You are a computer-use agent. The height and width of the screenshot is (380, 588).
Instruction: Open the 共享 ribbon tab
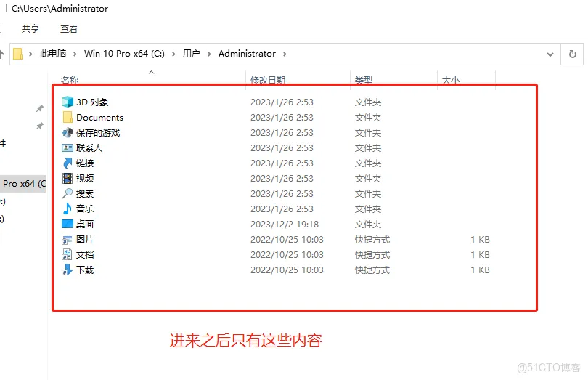30,29
